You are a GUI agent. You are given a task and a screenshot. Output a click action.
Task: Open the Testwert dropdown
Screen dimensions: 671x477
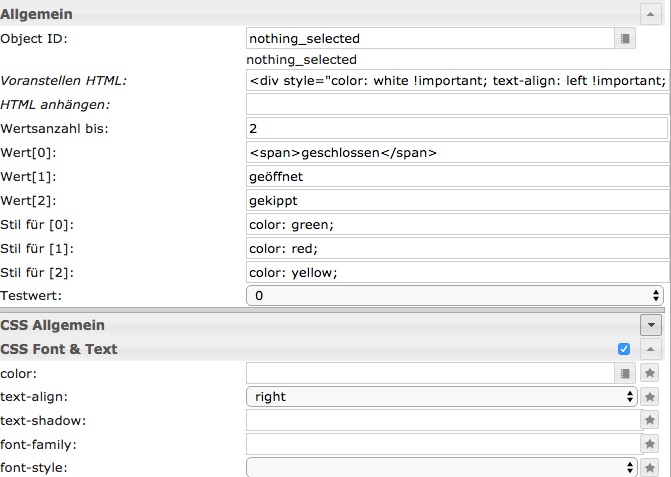pos(456,296)
